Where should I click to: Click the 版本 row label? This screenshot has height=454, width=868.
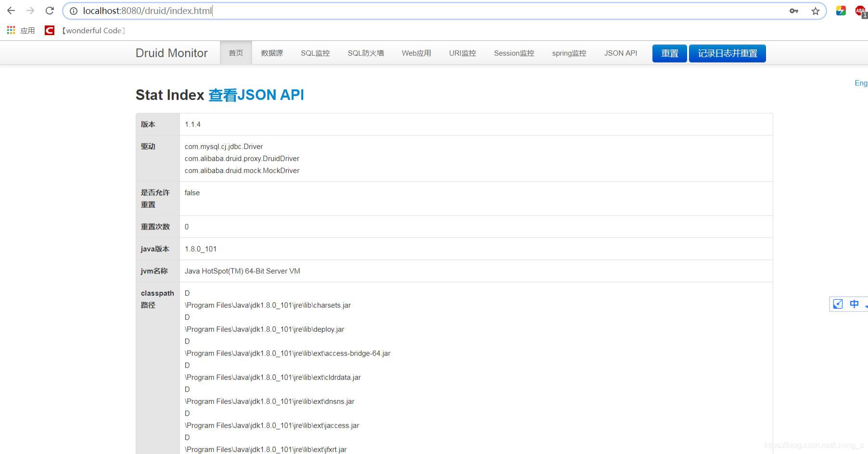[148, 124]
